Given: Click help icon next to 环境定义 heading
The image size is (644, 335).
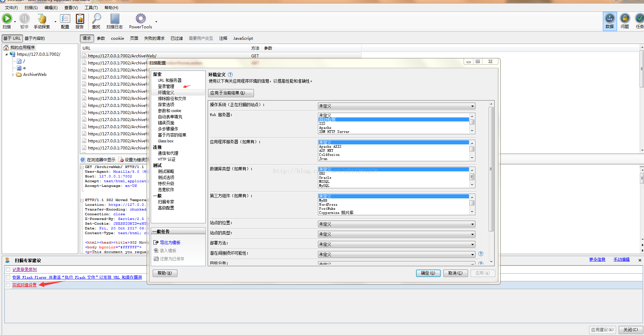Looking at the screenshot, I should (x=230, y=75).
